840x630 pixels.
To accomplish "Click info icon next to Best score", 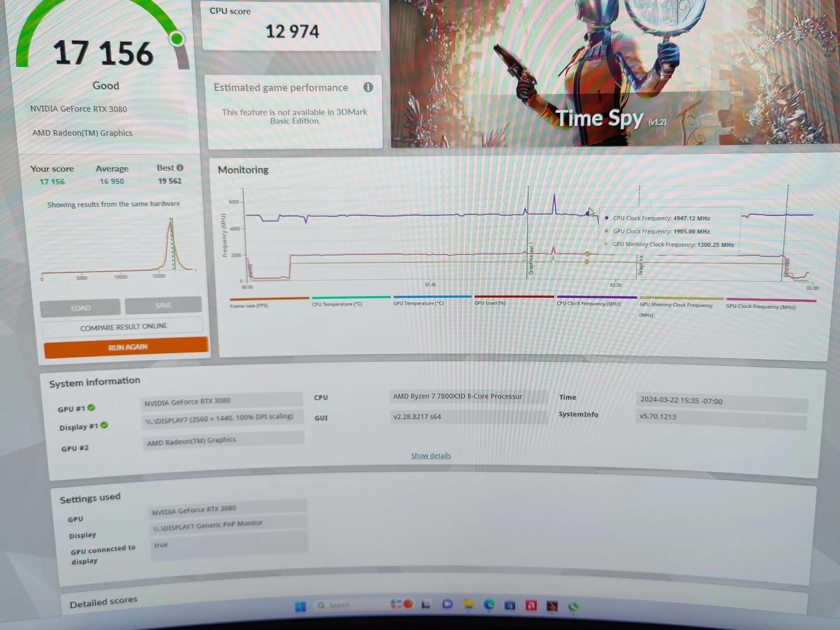I will pyautogui.click(x=180, y=168).
